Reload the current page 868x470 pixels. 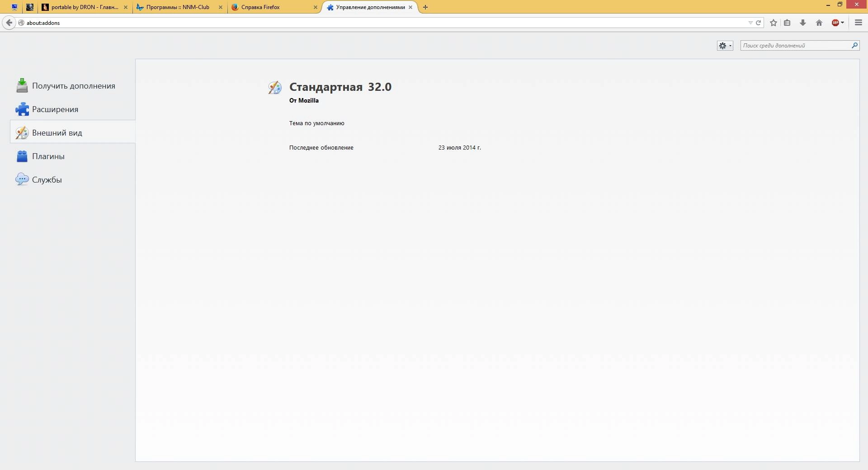[759, 23]
